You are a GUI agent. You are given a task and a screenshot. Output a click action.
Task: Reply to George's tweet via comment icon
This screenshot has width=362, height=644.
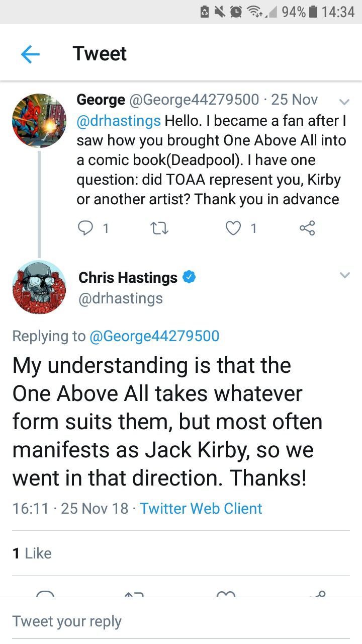click(x=85, y=228)
